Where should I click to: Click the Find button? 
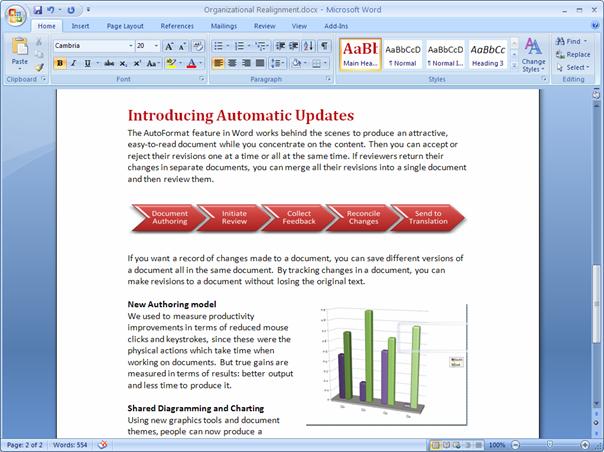tap(574, 41)
